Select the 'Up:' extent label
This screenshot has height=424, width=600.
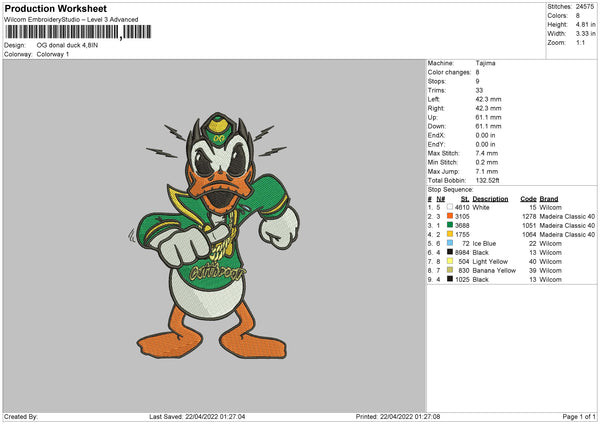(432, 117)
